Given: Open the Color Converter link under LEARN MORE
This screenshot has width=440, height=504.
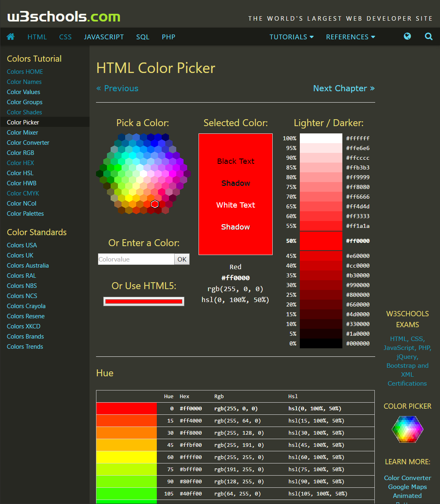Looking at the screenshot, I should [407, 478].
